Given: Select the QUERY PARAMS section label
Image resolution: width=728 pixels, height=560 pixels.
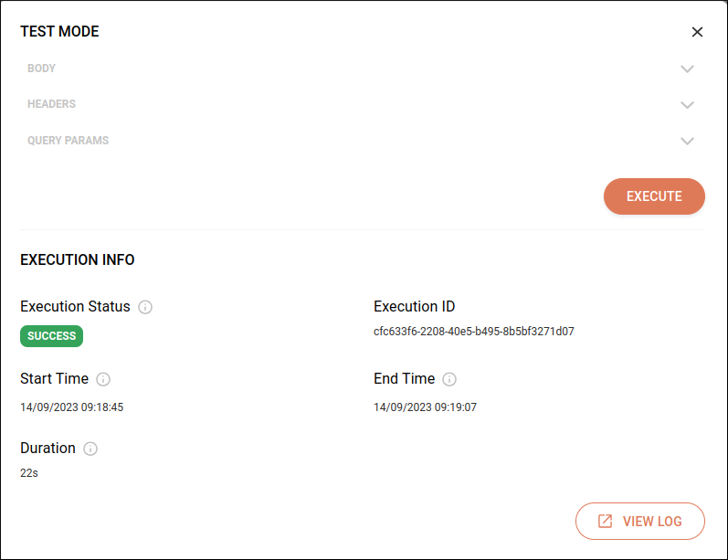Looking at the screenshot, I should pyautogui.click(x=69, y=141).
